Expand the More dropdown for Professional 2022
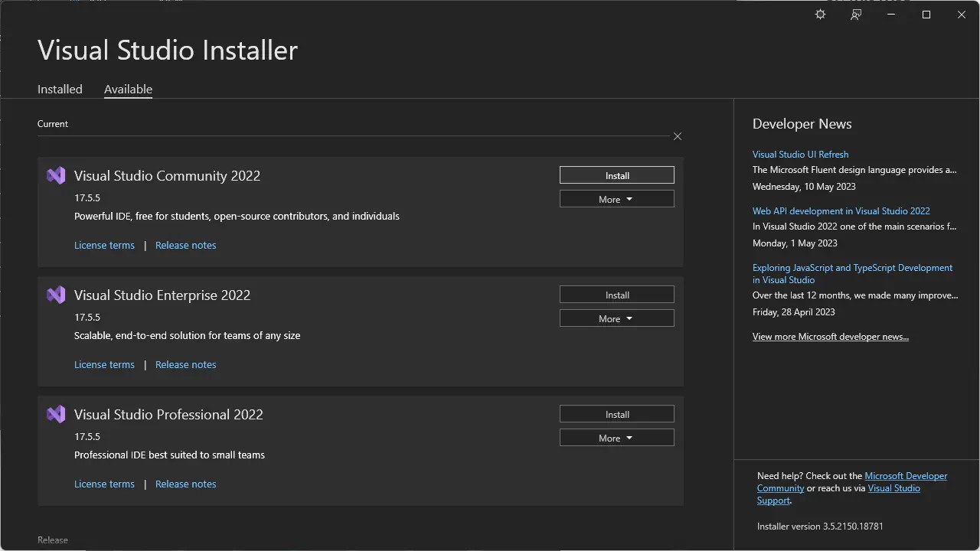980x551 pixels. (617, 438)
